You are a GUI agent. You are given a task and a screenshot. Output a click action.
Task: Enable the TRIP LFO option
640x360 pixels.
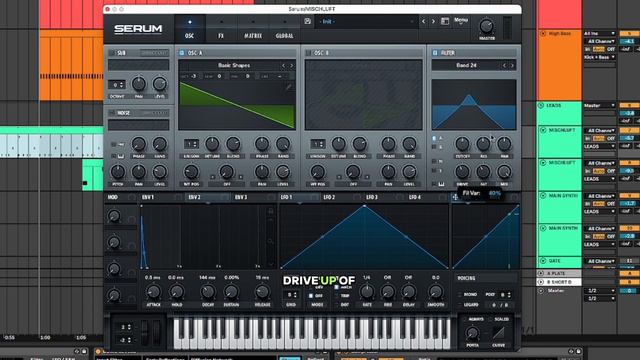point(336,296)
